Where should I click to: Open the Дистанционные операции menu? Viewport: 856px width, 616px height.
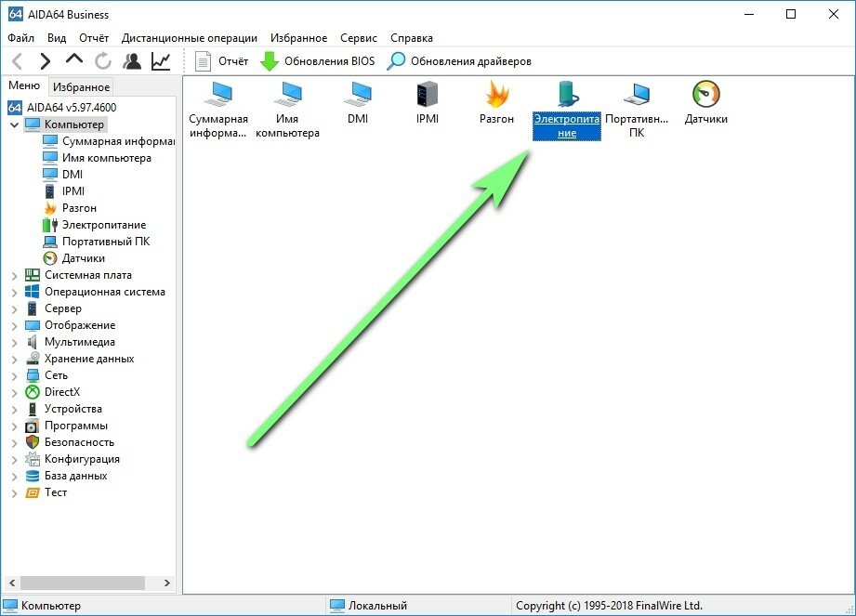pos(190,38)
